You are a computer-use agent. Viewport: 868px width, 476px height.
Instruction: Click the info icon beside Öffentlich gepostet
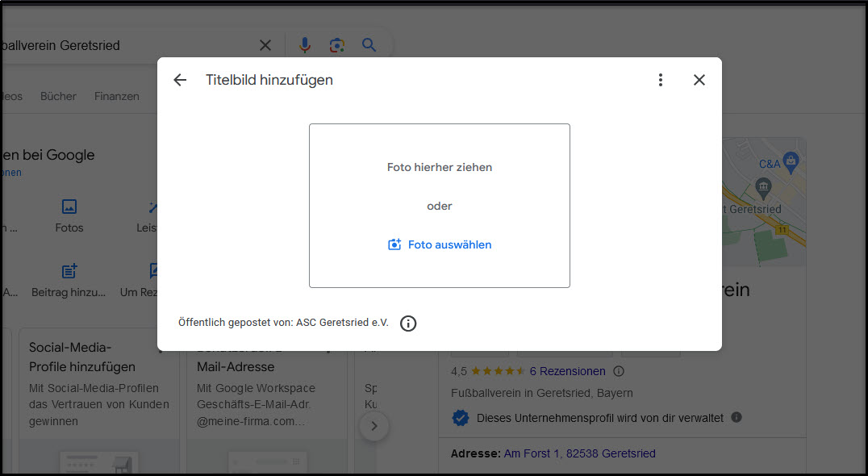pos(408,324)
